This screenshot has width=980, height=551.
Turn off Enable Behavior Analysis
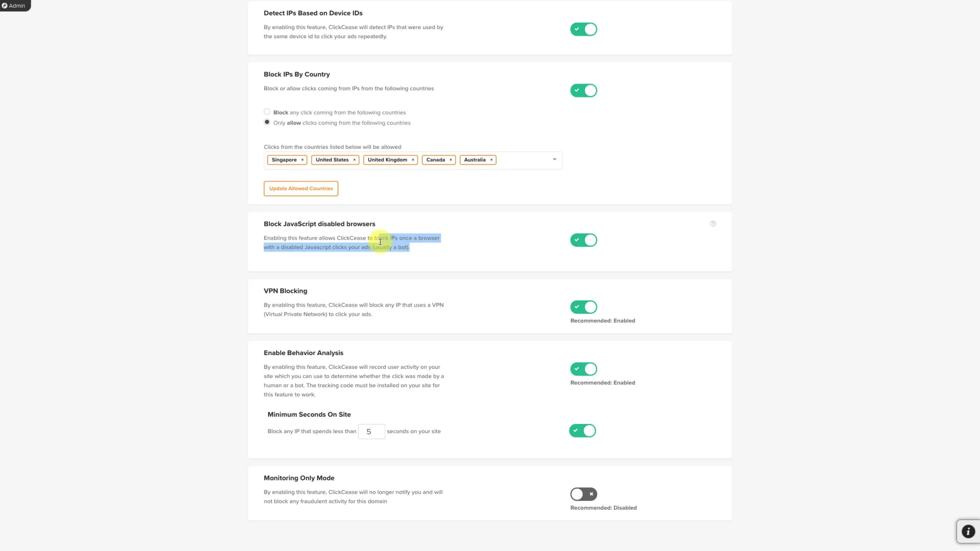[583, 369]
